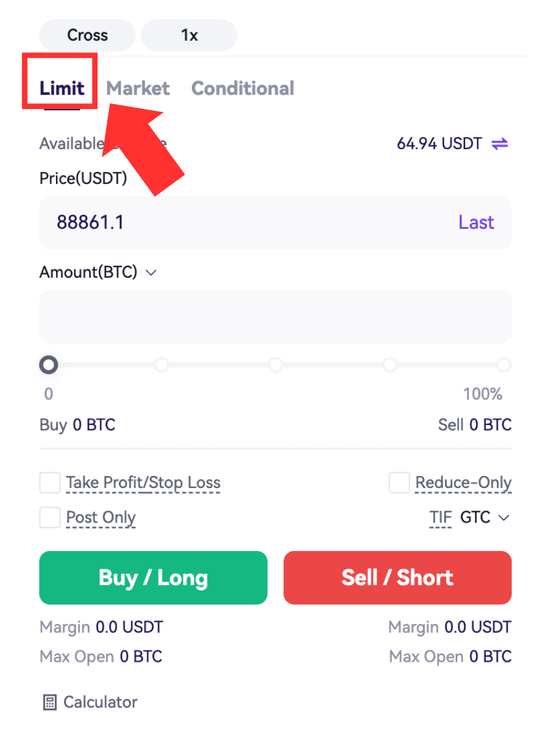Check the Post Only option
The height and width of the screenshot is (748, 560).
click(x=50, y=518)
